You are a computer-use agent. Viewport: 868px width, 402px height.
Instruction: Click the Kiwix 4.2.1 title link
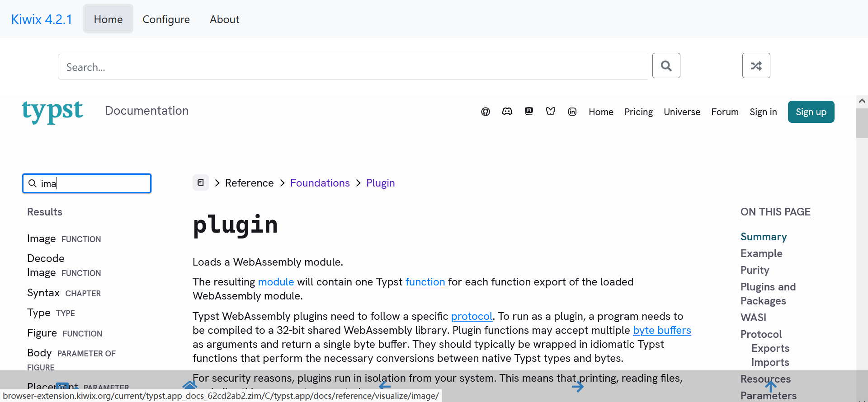pos(42,19)
